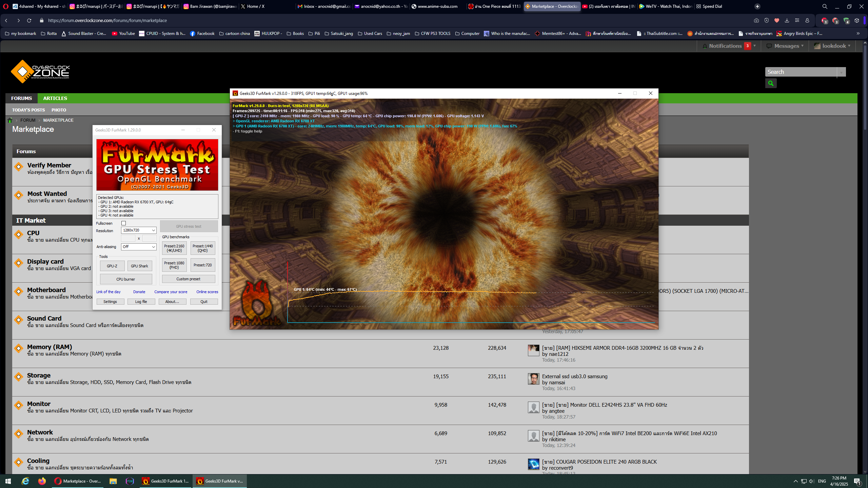Open the search options dropdown arrow
This screenshot has width=868, height=488.
(x=841, y=72)
